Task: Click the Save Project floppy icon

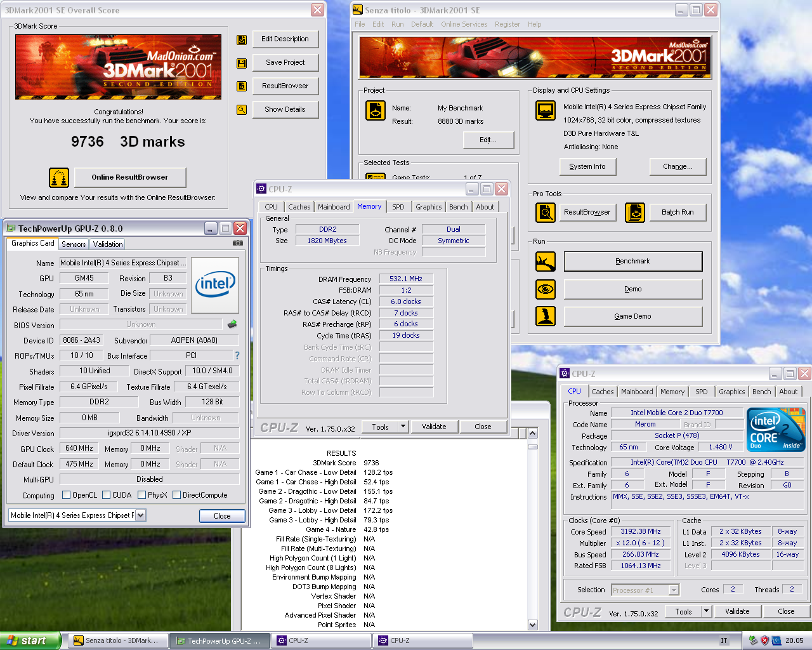Action: 242,63
